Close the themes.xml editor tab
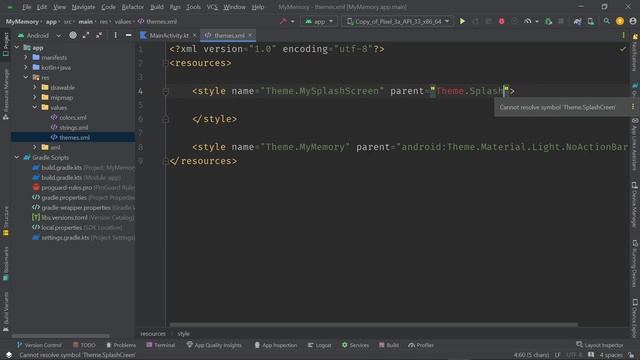Viewport: 640px width, 360px height. click(x=250, y=36)
